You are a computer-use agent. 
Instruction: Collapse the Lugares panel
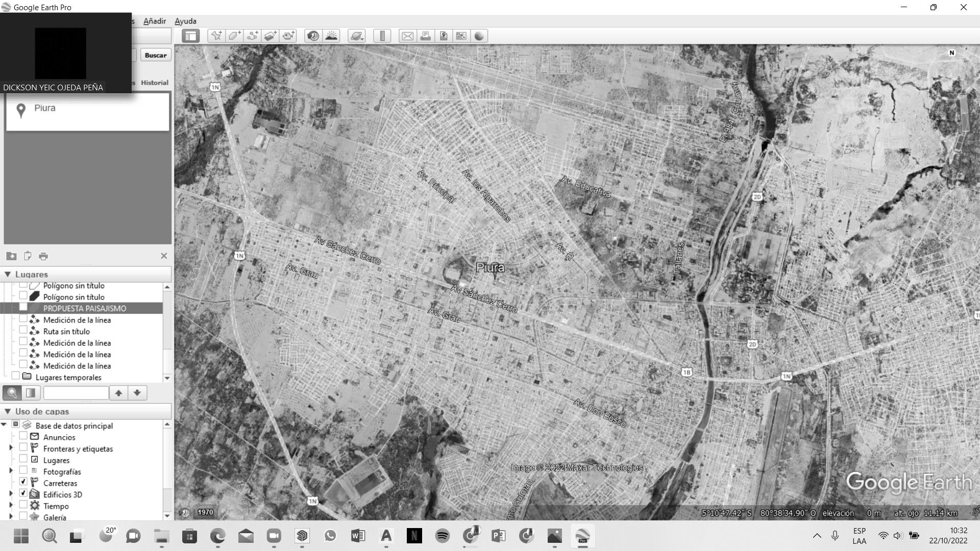pyautogui.click(x=8, y=274)
